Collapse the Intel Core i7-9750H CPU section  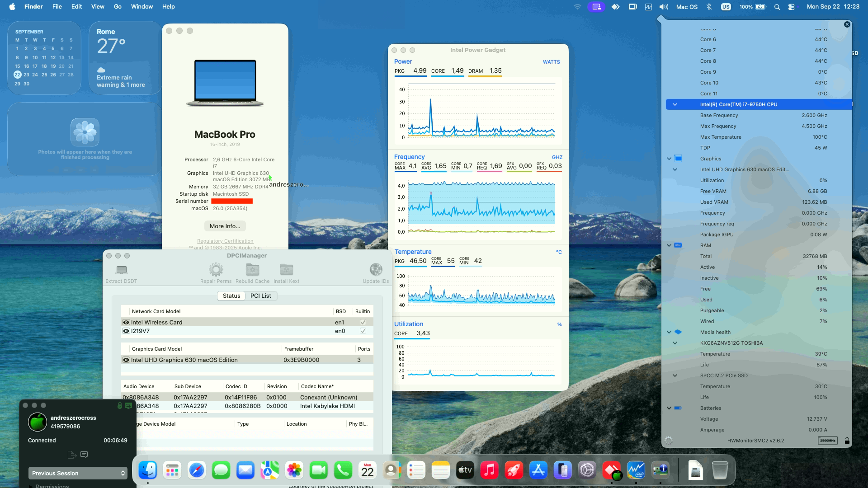pyautogui.click(x=675, y=104)
